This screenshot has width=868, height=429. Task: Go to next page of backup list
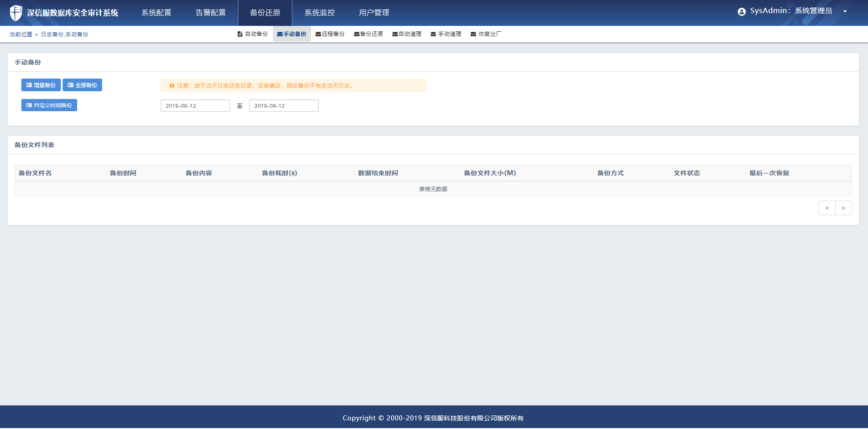(843, 208)
